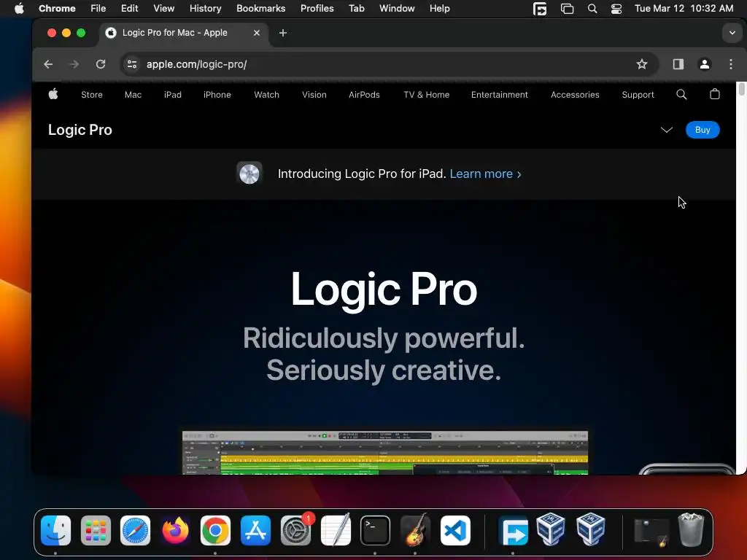Image resolution: width=747 pixels, height=560 pixels.
Task: Open the Trash in the Dock
Action: [x=691, y=529]
